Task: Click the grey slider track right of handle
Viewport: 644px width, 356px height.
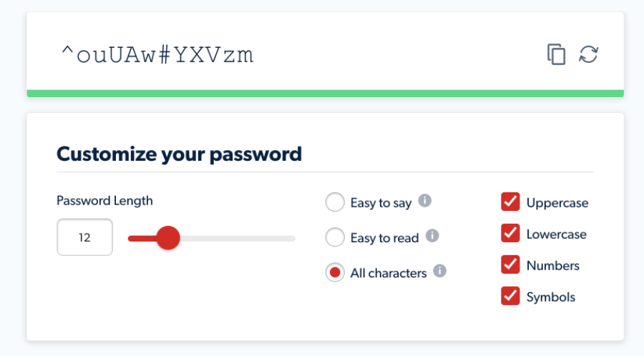Action: coord(238,238)
